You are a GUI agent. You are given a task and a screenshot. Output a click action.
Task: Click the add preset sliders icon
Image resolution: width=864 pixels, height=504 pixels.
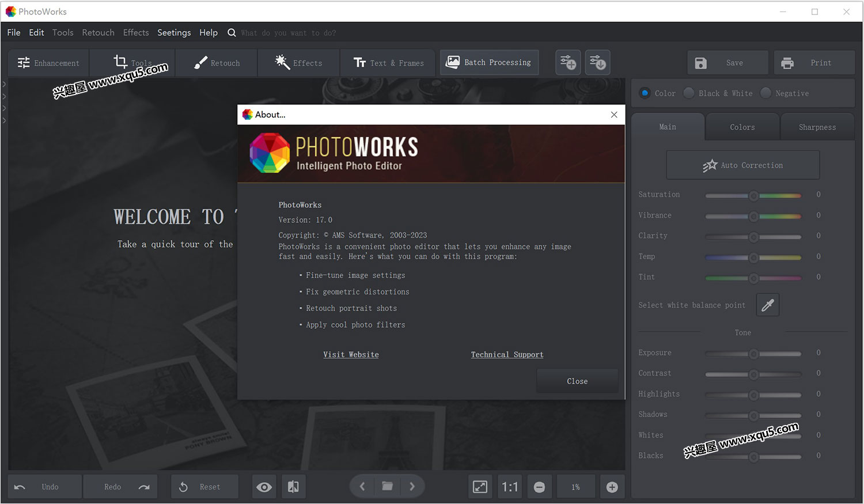click(568, 62)
